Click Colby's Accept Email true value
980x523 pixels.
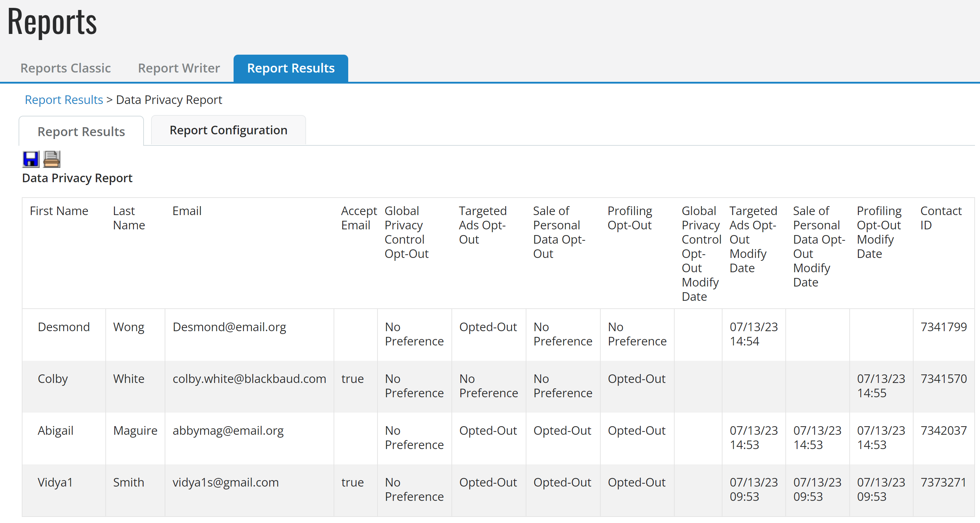click(x=352, y=379)
